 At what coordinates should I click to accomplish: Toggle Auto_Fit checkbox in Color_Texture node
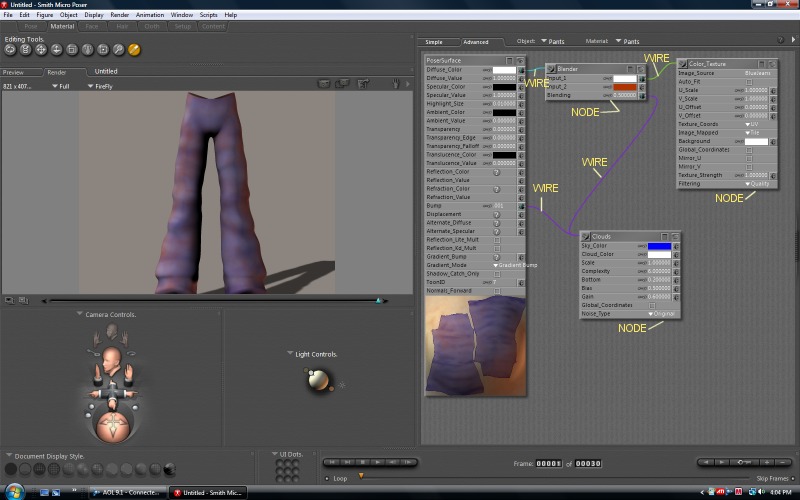(749, 82)
